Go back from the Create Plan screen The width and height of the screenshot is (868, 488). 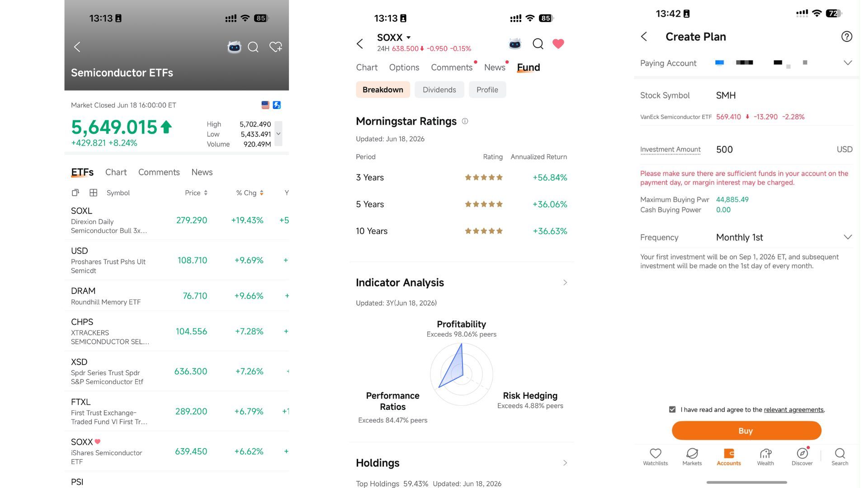click(x=644, y=37)
